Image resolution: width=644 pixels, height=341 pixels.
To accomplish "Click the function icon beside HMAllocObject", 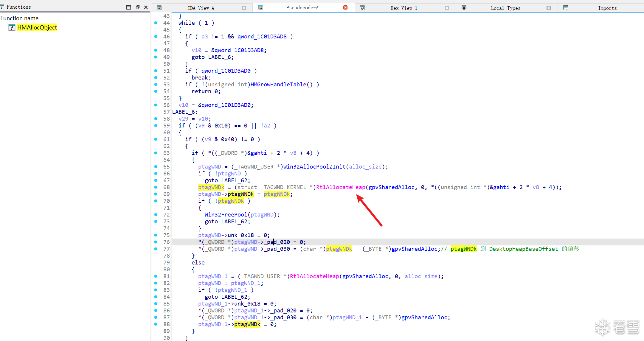I will (12, 28).
